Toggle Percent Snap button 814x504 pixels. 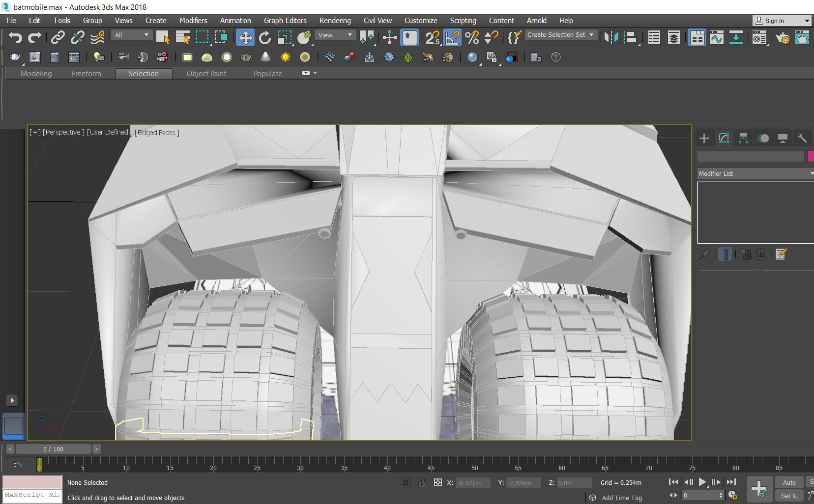pyautogui.click(x=472, y=37)
